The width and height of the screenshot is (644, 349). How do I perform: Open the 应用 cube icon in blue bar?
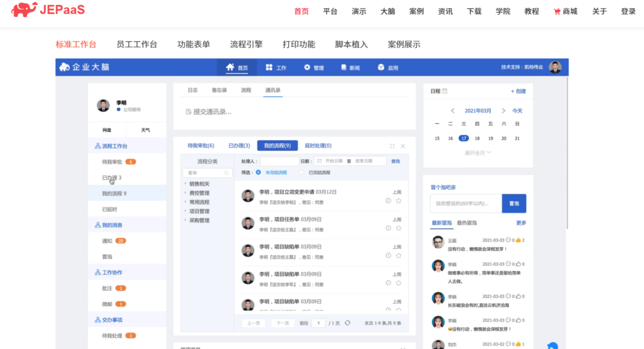380,67
